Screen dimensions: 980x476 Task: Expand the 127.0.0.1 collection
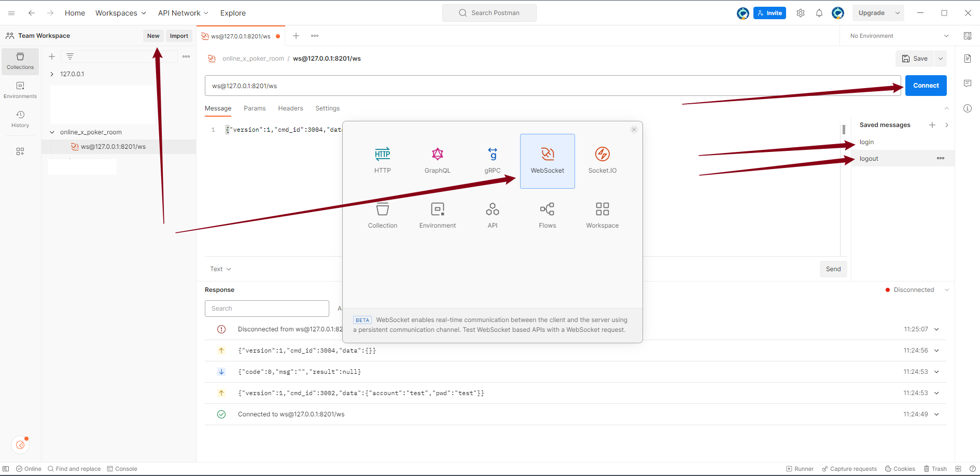point(52,74)
